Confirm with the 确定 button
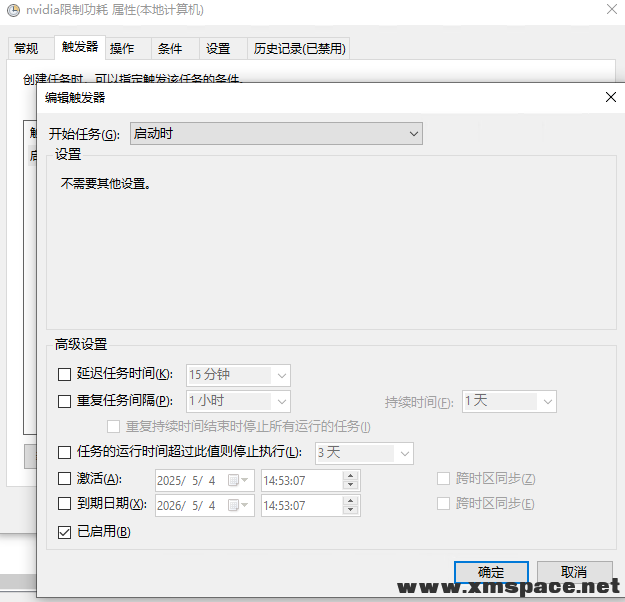The width and height of the screenshot is (625, 602). (x=491, y=572)
